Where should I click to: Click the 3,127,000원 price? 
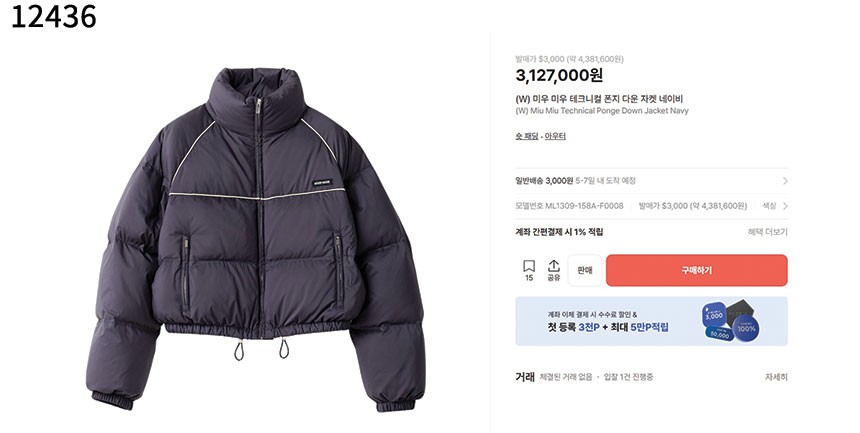(x=559, y=75)
